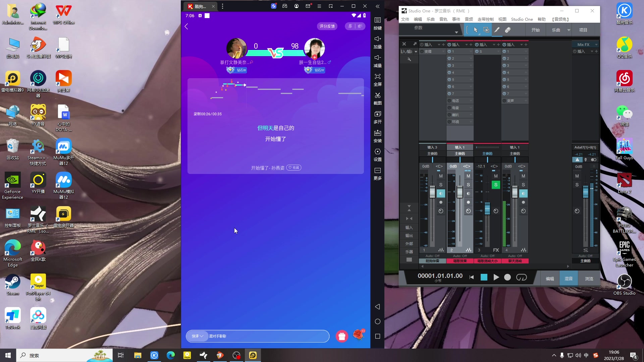Image resolution: width=644 pixels, height=362 pixels.
Task: Toggle metronome icon on main channel
Action: coord(577,160)
